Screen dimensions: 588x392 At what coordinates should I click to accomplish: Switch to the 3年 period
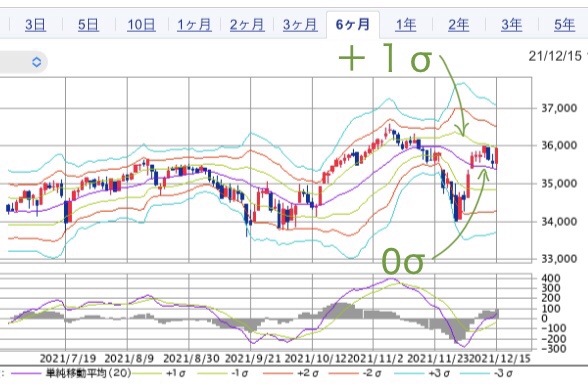click(512, 25)
